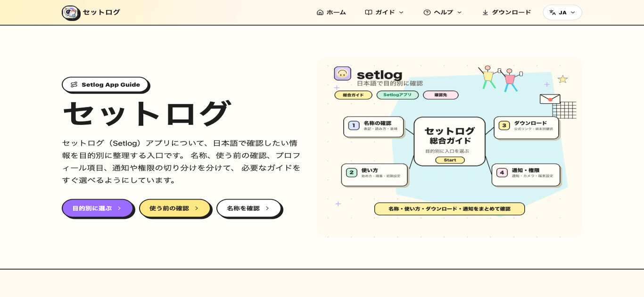The image size is (644, 297).
Task: Click the セットログ main heading
Action: pyautogui.click(x=147, y=113)
